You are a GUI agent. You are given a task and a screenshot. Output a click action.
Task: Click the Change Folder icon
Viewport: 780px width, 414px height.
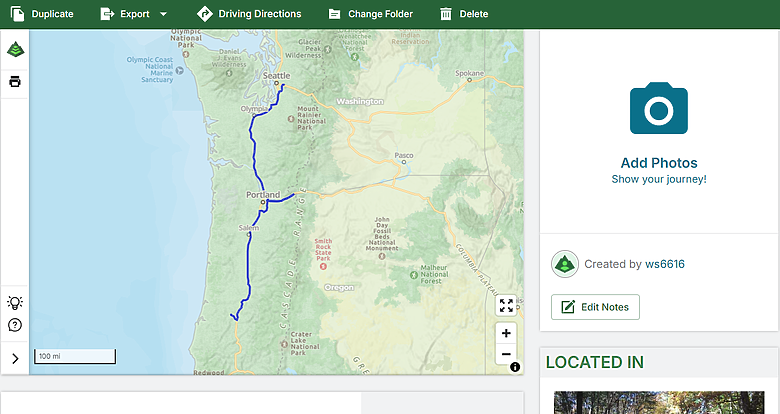coord(334,14)
